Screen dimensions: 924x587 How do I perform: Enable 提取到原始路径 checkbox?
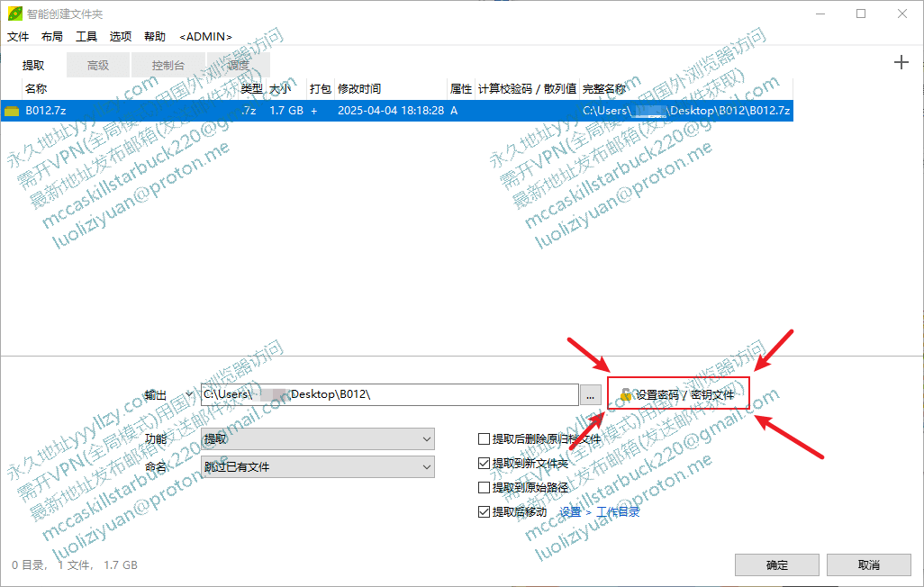[x=484, y=487]
